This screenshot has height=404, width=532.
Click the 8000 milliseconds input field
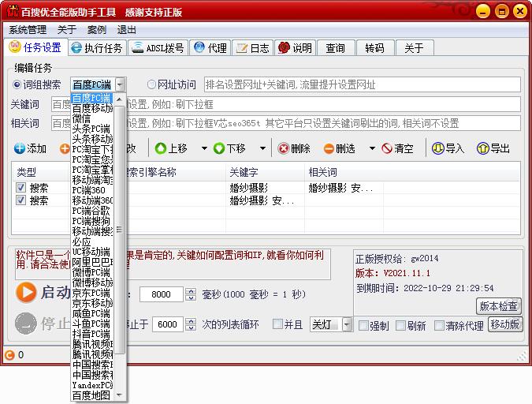(x=162, y=294)
